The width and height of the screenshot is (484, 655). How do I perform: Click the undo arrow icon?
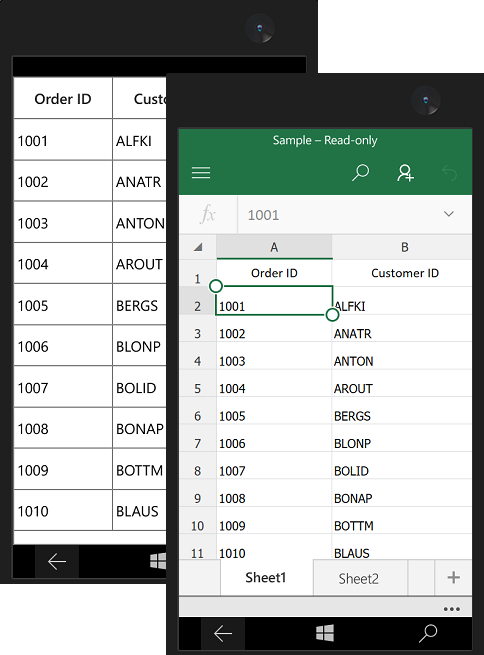point(449,173)
